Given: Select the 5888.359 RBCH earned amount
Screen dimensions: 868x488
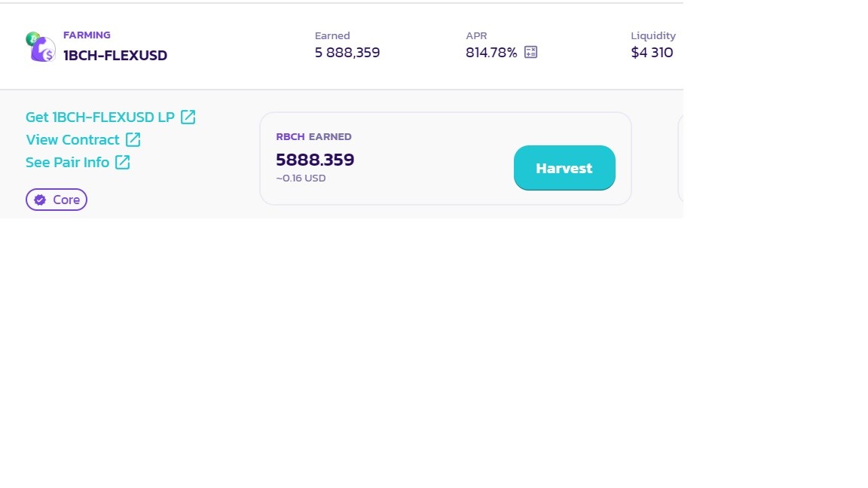Looking at the screenshot, I should pyautogui.click(x=315, y=160).
